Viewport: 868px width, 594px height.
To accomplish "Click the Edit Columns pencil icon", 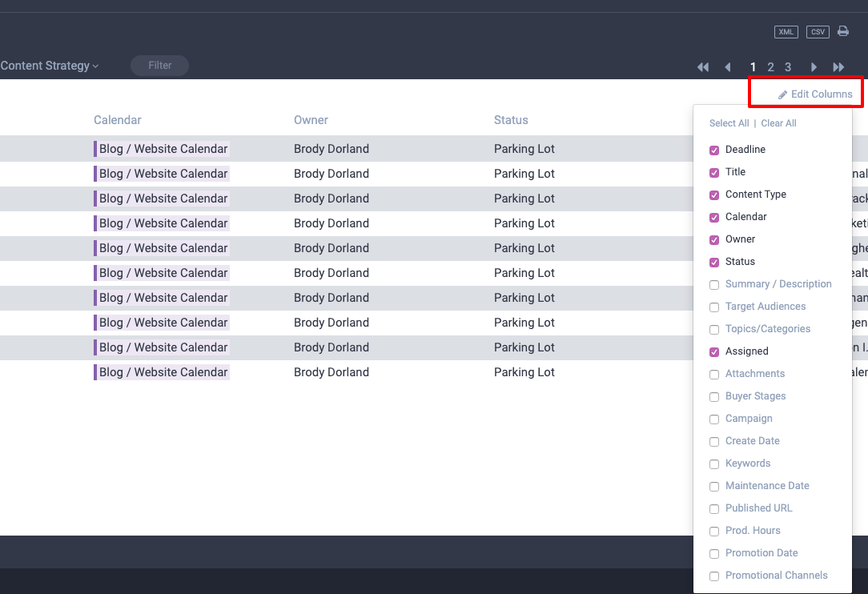I will (x=783, y=94).
